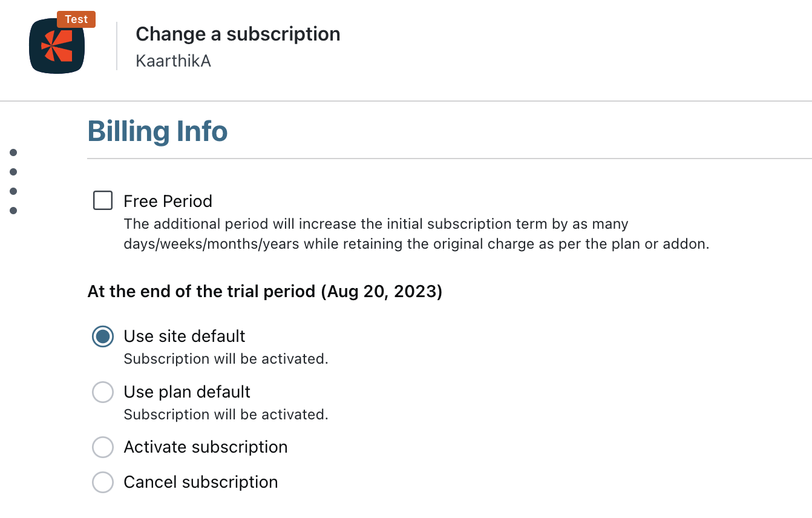This screenshot has height=518, width=812.
Task: Click the 'Use plan default' label text
Action: coord(187,392)
